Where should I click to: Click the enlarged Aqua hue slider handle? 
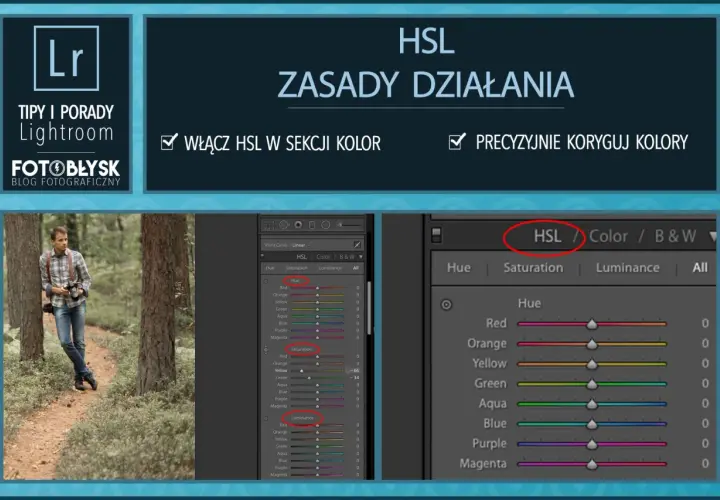pyautogui.click(x=592, y=404)
